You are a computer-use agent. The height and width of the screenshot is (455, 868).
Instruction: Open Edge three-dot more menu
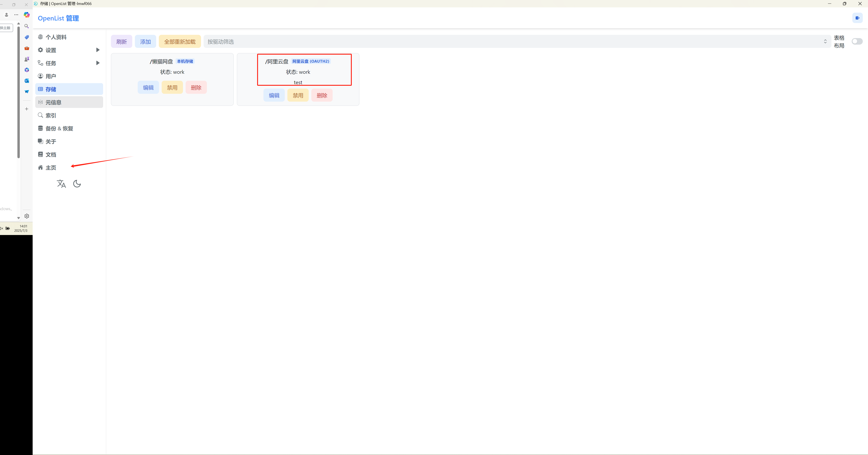coord(16,15)
